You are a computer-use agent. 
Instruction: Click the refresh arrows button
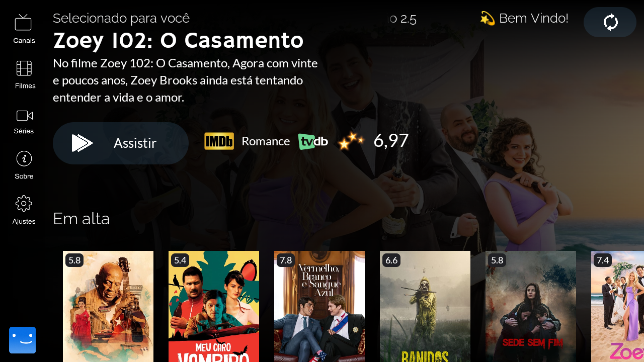[610, 22]
